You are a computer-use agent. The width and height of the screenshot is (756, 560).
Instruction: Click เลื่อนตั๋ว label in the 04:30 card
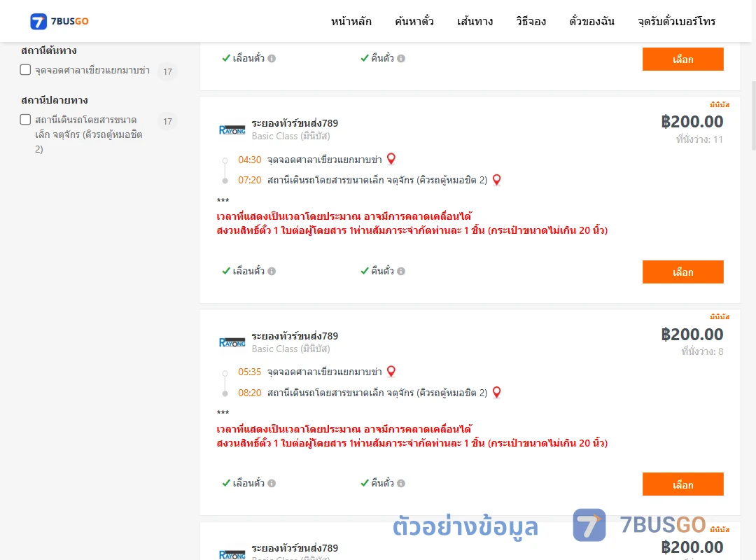(x=248, y=271)
